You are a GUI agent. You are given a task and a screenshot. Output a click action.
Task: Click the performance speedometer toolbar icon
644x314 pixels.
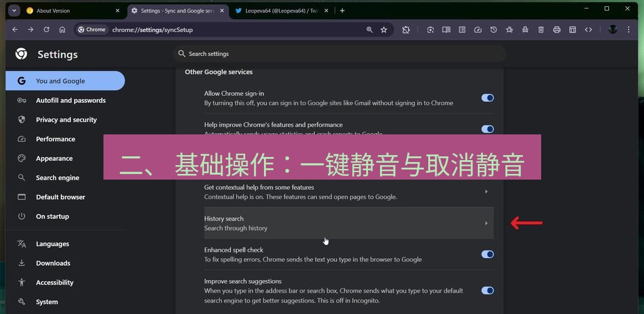click(478, 30)
